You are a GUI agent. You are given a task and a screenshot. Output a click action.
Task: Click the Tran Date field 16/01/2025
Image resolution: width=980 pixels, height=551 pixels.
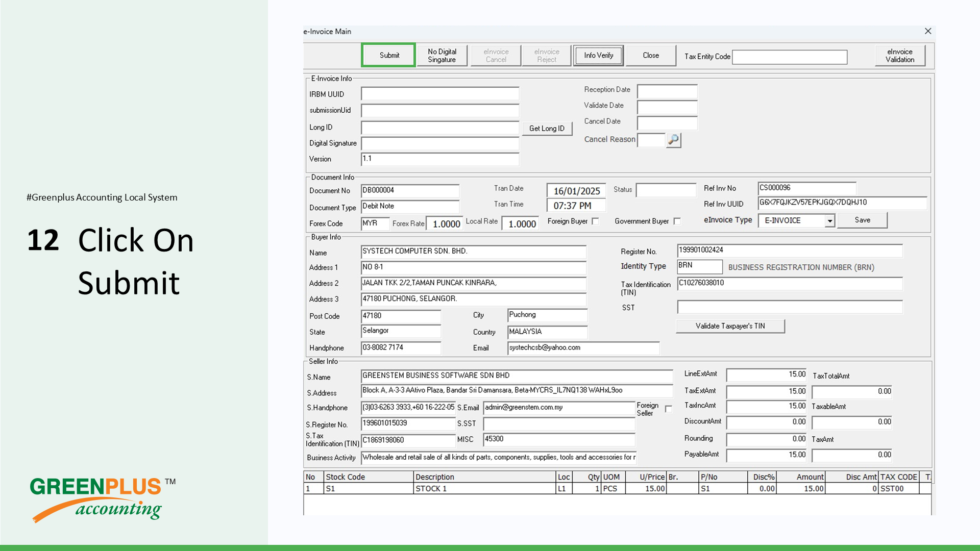coord(576,191)
